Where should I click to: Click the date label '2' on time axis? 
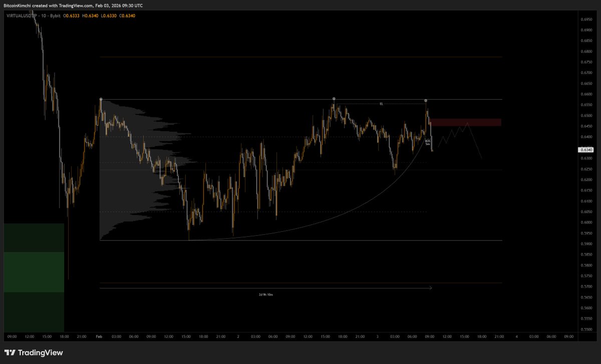[238, 336]
